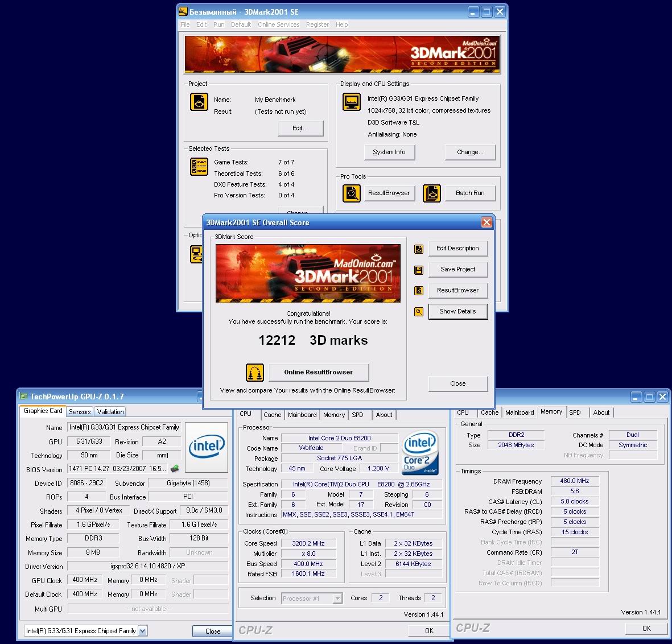Click the Batch Run button
This screenshot has width=672, height=644.
[470, 193]
